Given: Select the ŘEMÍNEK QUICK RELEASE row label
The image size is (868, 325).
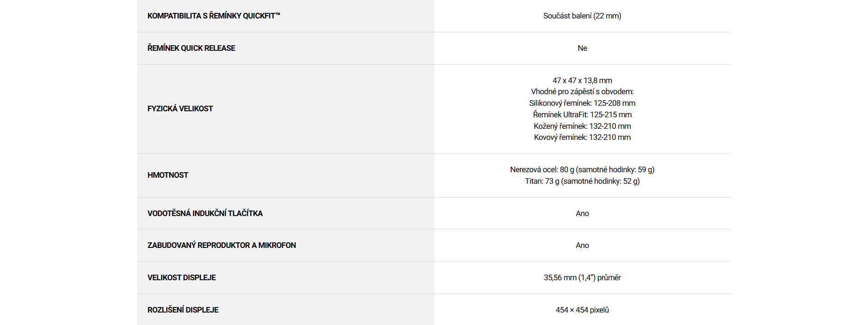Looking at the screenshot, I should pyautogui.click(x=191, y=48).
